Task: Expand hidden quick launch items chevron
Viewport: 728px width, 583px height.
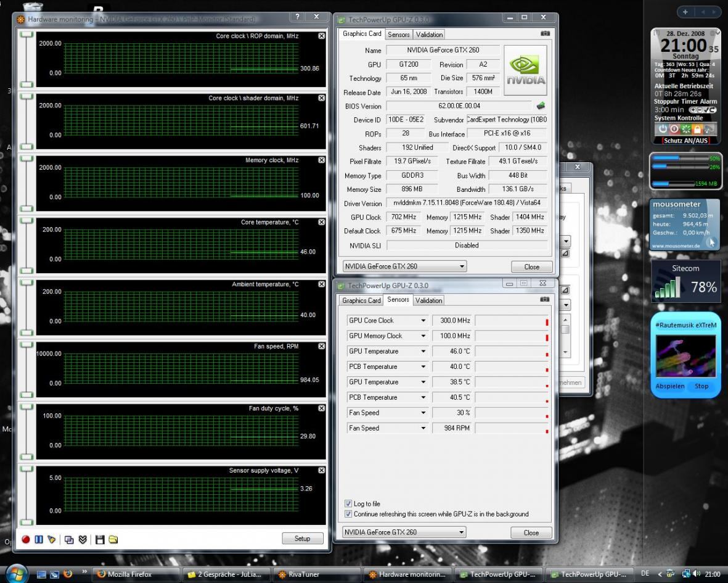Action: tap(84, 571)
